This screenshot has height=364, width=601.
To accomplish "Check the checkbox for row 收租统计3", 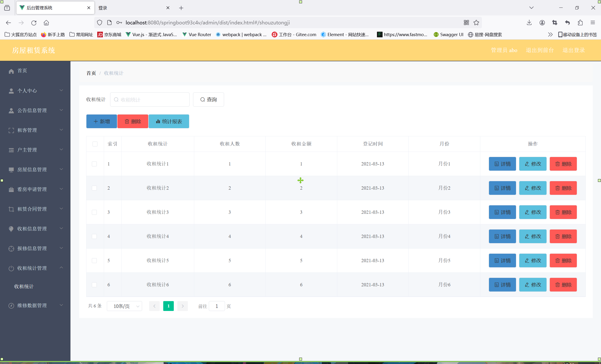I will coord(94,212).
